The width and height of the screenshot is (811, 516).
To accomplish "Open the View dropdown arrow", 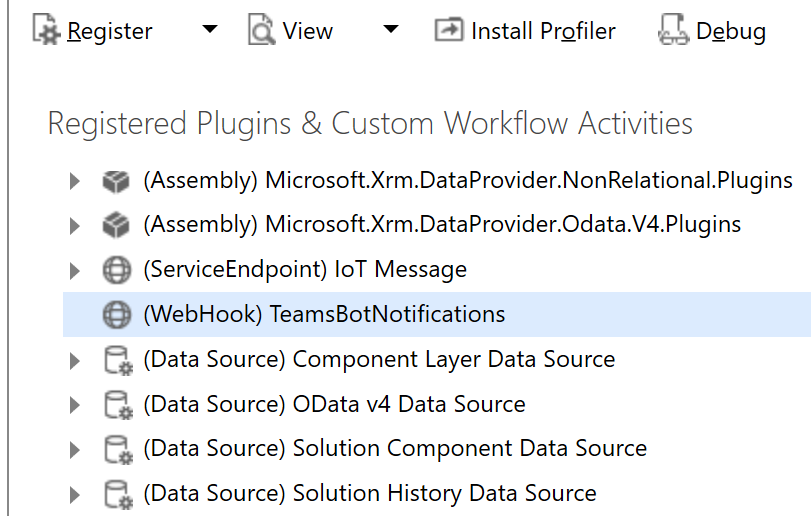I will 391,30.
